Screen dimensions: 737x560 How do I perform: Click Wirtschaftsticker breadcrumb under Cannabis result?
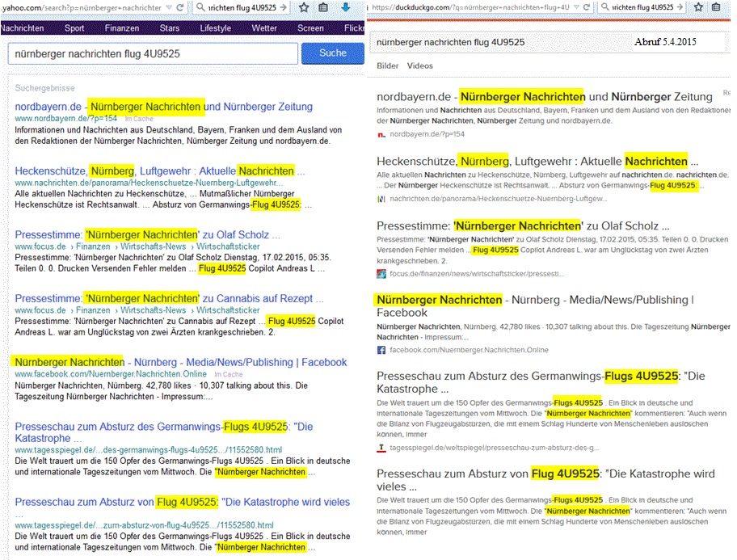(228, 310)
